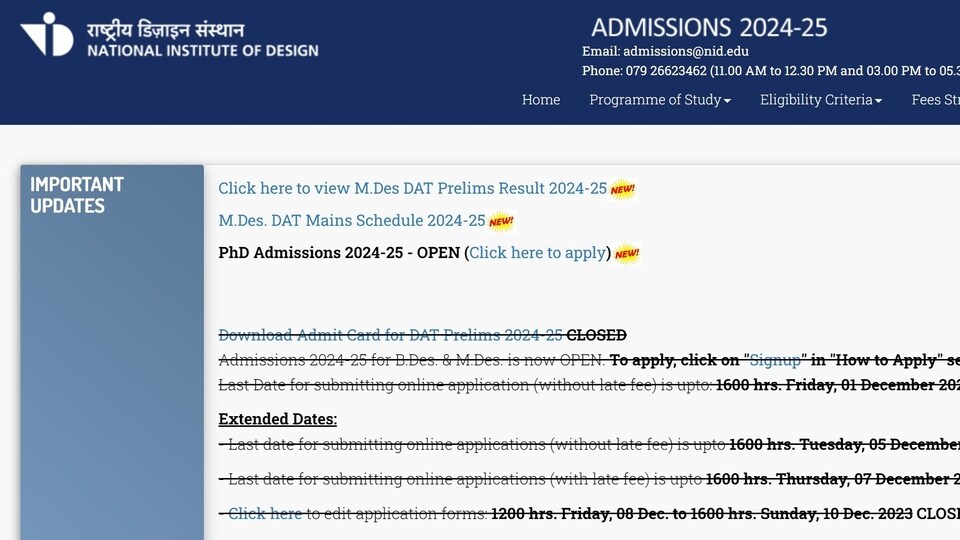
Task: Open the Home menu item
Action: tap(541, 100)
